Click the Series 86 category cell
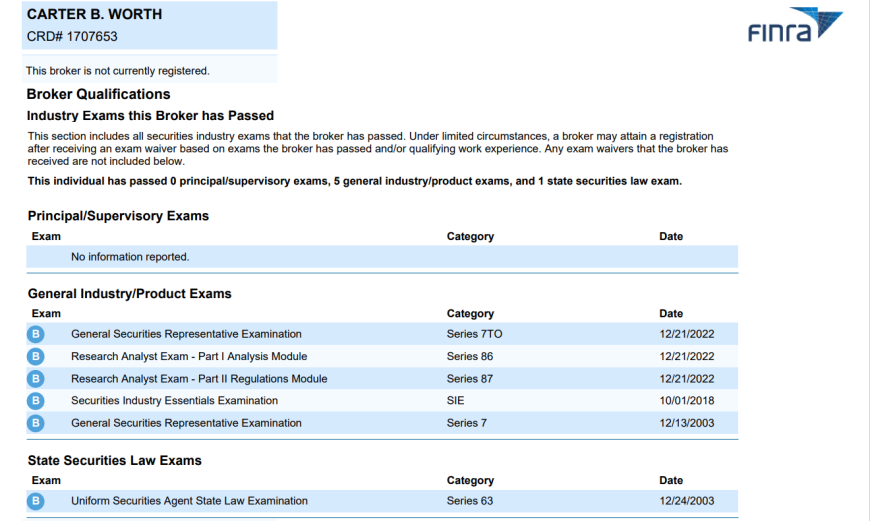Image resolution: width=870 pixels, height=521 pixels. point(470,356)
